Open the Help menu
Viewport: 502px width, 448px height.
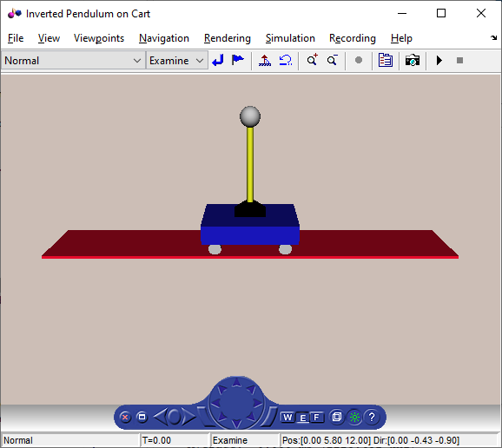click(401, 38)
